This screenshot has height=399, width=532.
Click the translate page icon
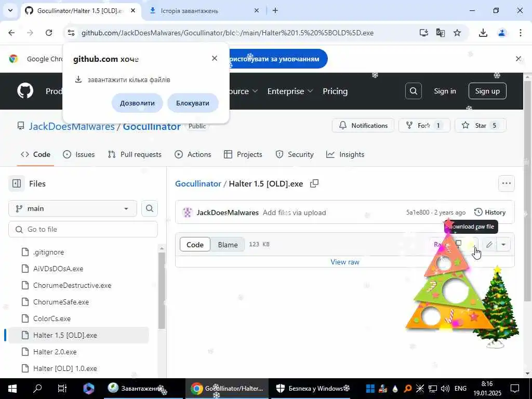(x=441, y=33)
